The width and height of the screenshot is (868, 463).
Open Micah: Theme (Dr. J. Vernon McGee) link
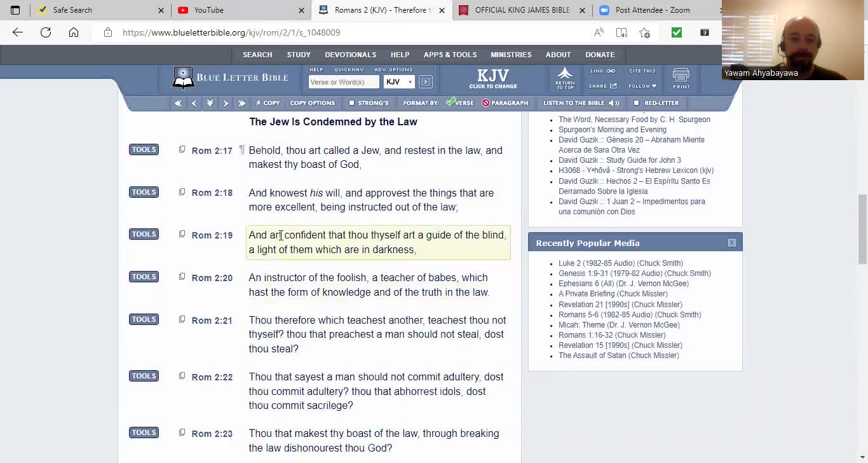click(x=619, y=325)
